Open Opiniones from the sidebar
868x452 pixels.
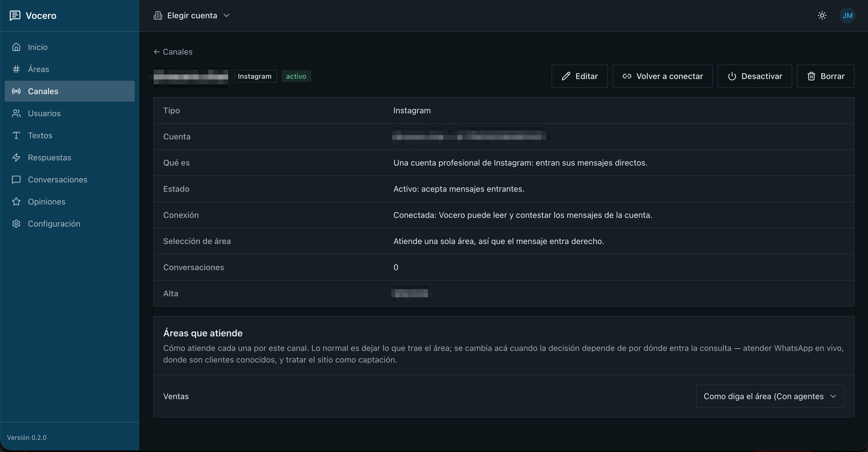click(x=70, y=202)
